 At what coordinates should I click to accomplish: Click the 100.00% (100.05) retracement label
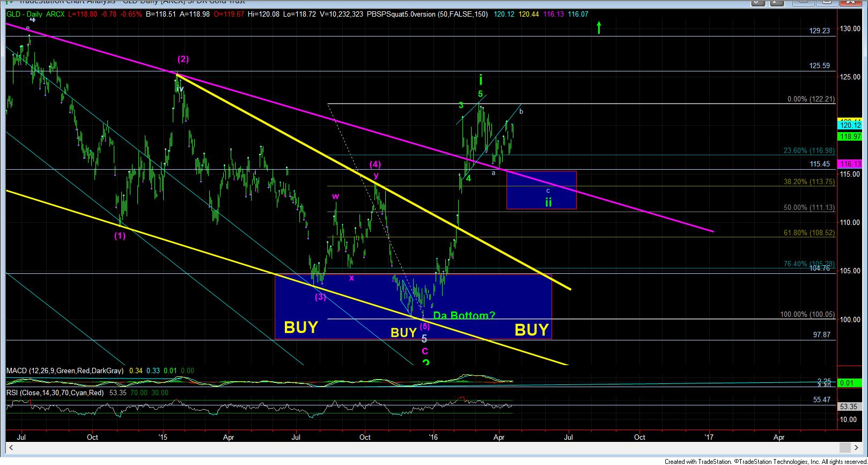click(x=807, y=315)
